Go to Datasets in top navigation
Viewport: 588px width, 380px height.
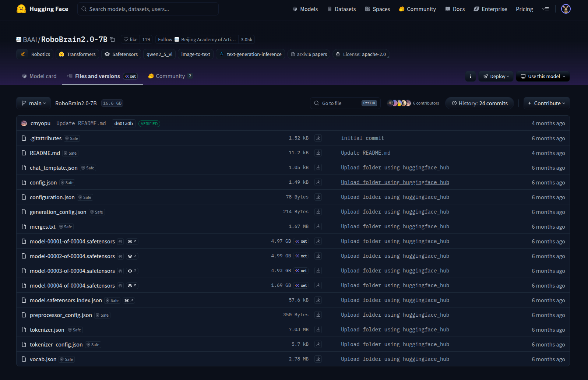point(341,9)
